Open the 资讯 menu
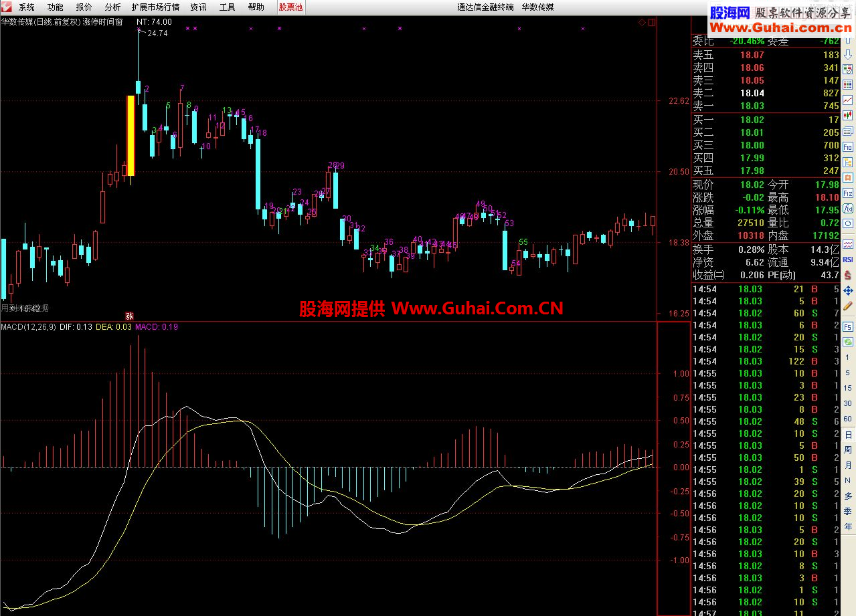 click(x=198, y=7)
